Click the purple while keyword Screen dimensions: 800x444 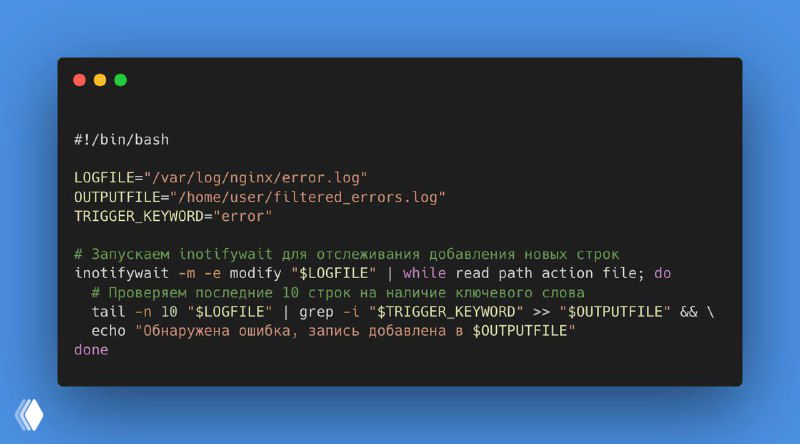(x=424, y=274)
